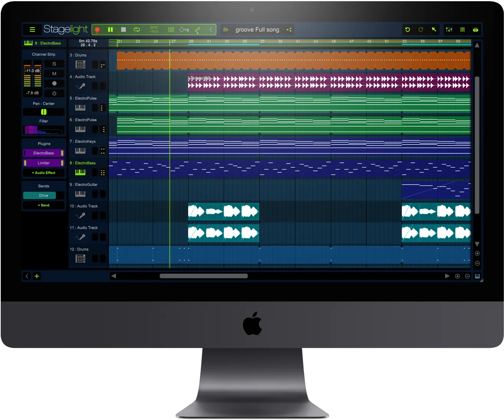This screenshot has height=420, width=504.
Task: Click the keyboard icon on track 9 : ElectroGuitar
Action: [80, 194]
